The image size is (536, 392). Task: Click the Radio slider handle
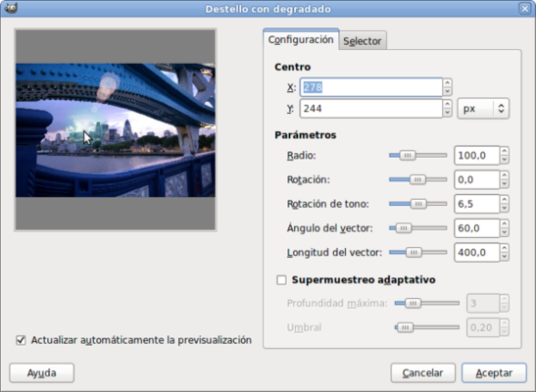click(x=408, y=156)
